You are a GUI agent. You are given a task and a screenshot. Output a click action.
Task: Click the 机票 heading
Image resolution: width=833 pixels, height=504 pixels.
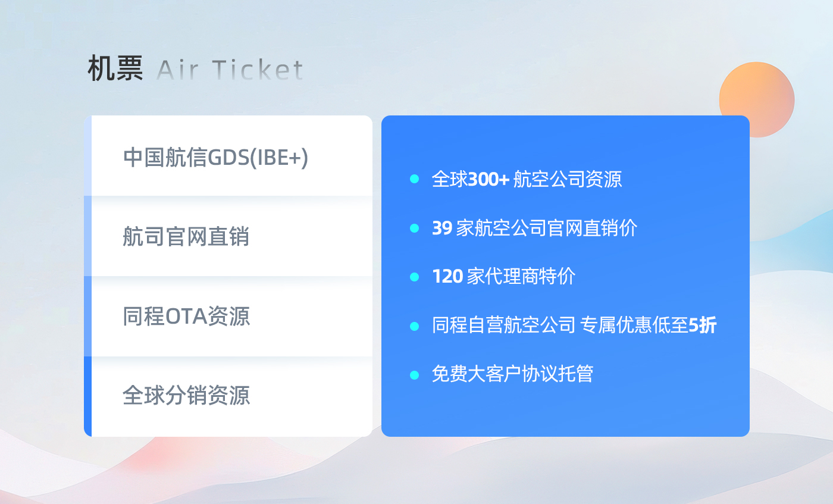(x=115, y=69)
